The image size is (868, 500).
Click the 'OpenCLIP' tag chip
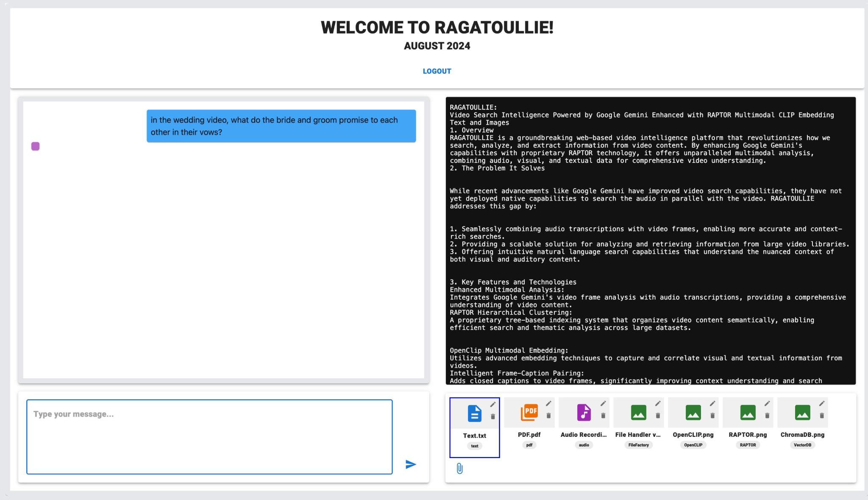coord(693,445)
